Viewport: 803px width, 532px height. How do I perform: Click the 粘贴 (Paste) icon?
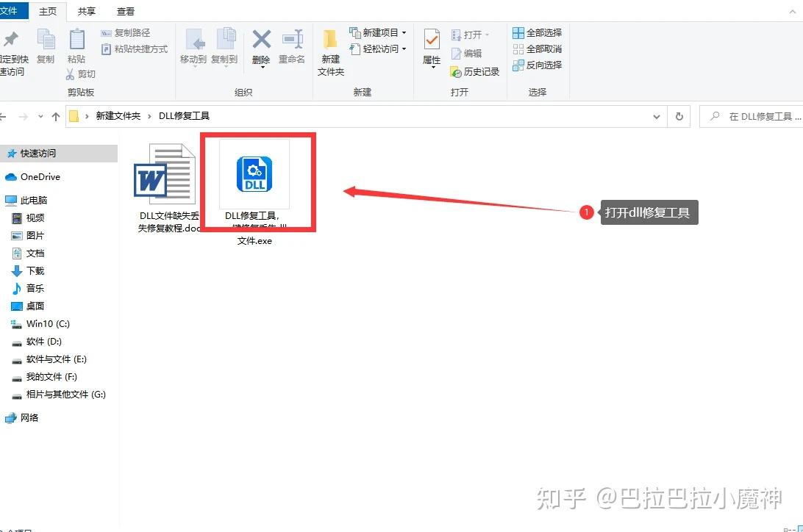click(76, 44)
